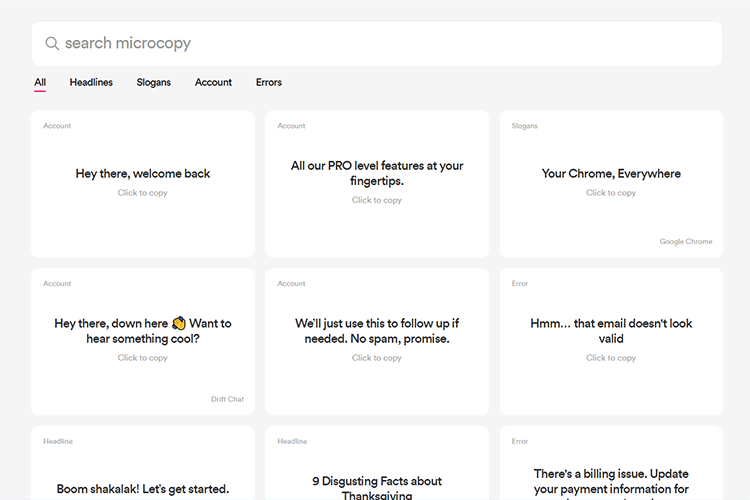This screenshot has width=750, height=500.
Task: Copy the "All our PRO level features" card
Action: (x=377, y=173)
